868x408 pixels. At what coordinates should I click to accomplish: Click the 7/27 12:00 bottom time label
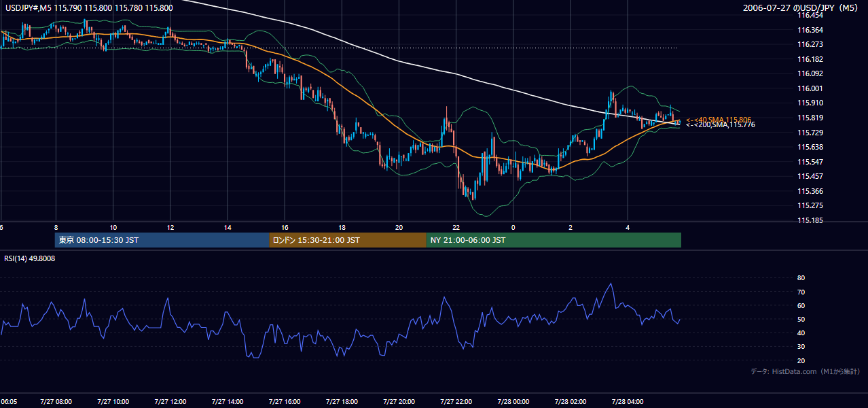[170, 402]
